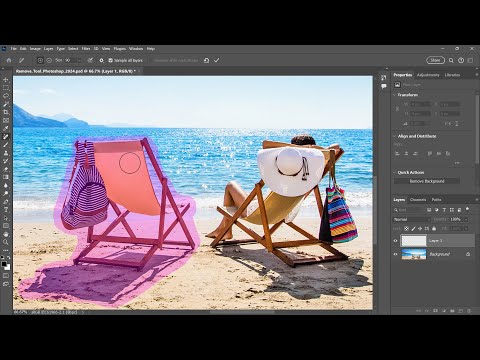480x360 pixels.
Task: Click the layers search Kind field
Action: click(x=409, y=210)
